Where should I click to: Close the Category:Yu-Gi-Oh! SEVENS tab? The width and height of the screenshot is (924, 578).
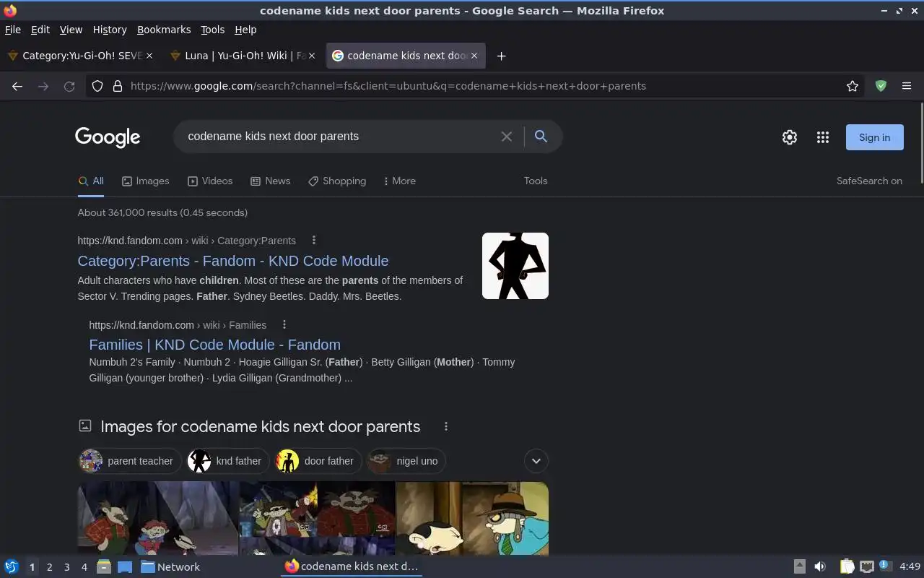pos(149,56)
